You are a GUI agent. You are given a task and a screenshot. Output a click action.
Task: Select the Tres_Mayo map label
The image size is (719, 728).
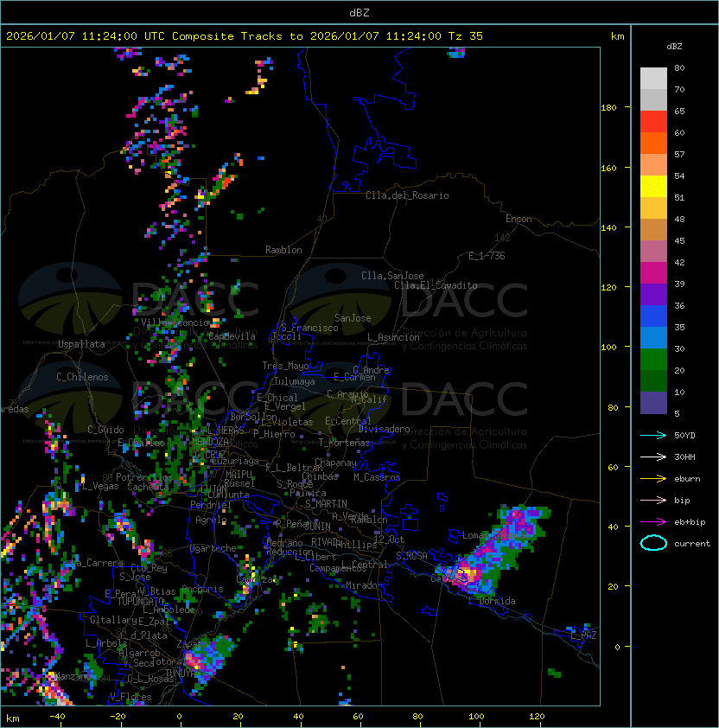(x=285, y=366)
